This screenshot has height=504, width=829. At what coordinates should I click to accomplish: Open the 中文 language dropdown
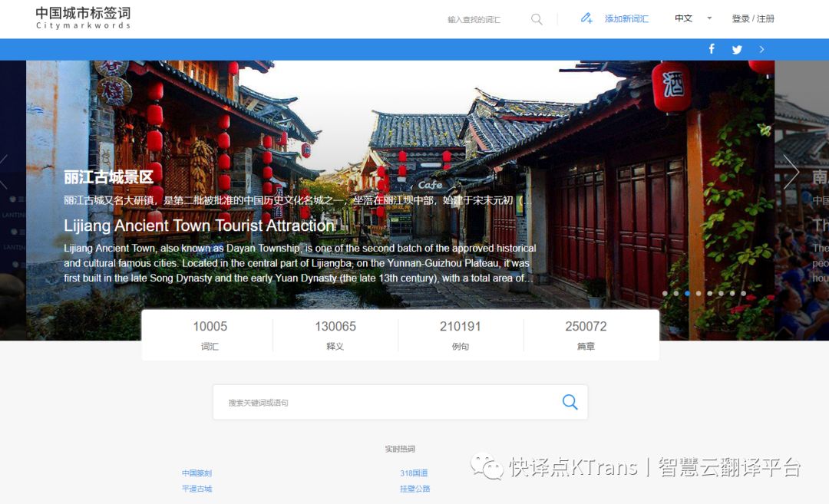(692, 18)
